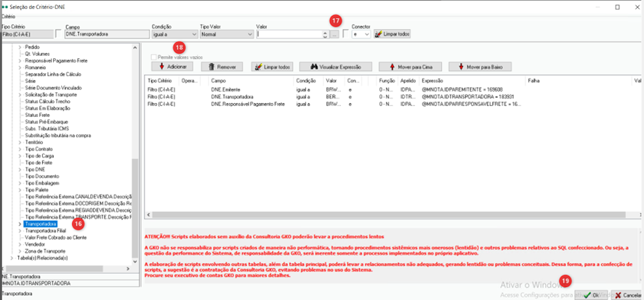This screenshot has width=644, height=300.
Task: Open the Valor lookup ellipsis button
Action: point(335,34)
